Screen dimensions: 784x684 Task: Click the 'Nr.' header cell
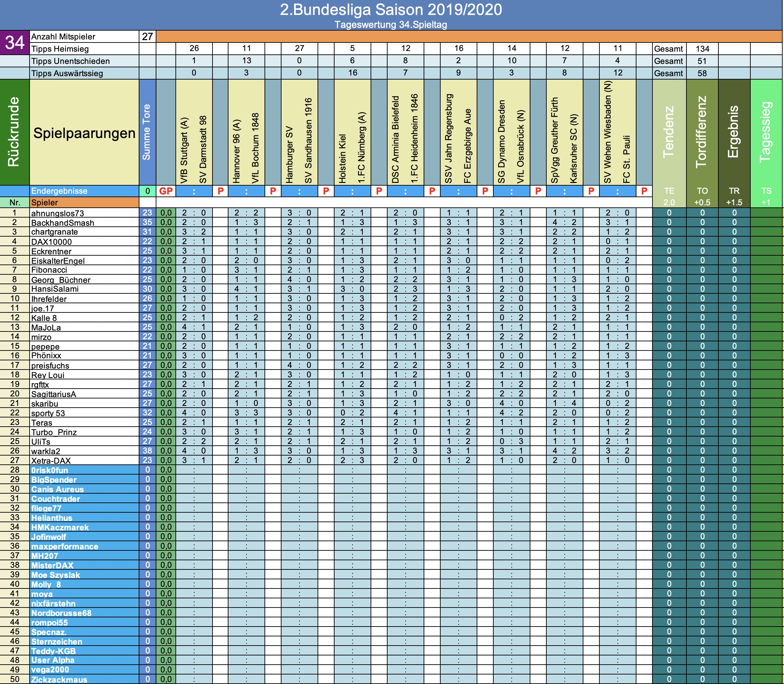coord(15,202)
